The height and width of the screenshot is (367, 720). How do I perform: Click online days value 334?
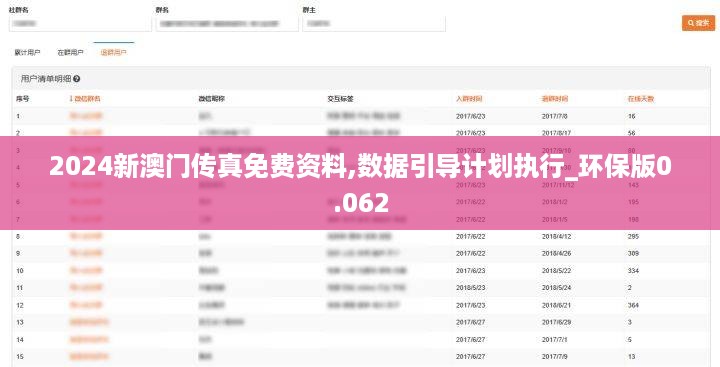(x=633, y=271)
